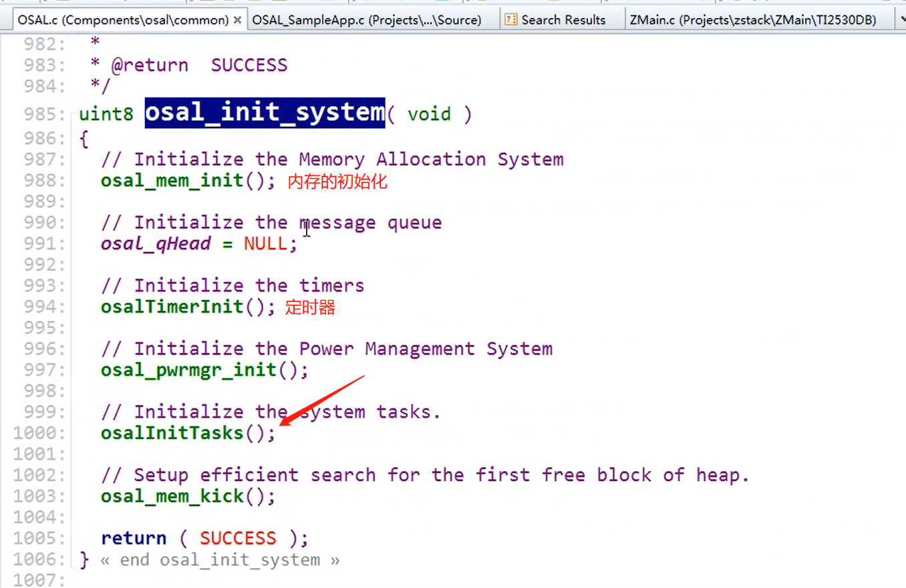Switch to the ZMain.c tab
906x588 pixels.
tap(752, 20)
